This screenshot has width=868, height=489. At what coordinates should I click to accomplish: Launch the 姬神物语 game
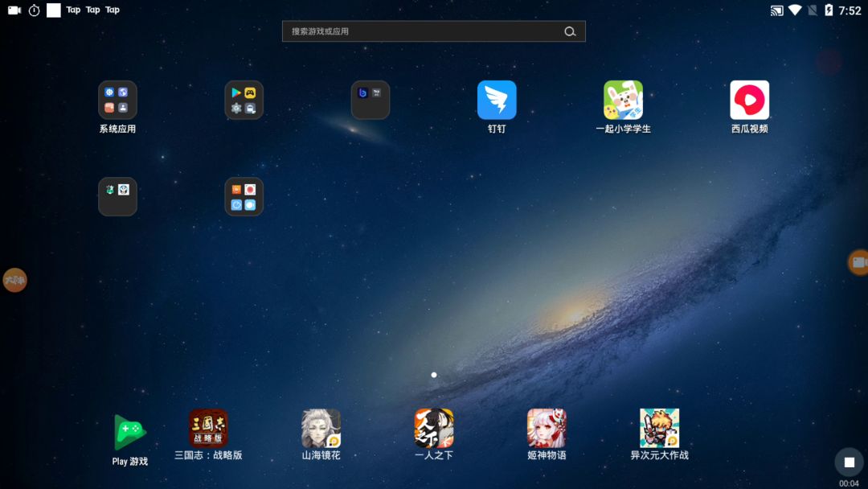[x=547, y=428]
